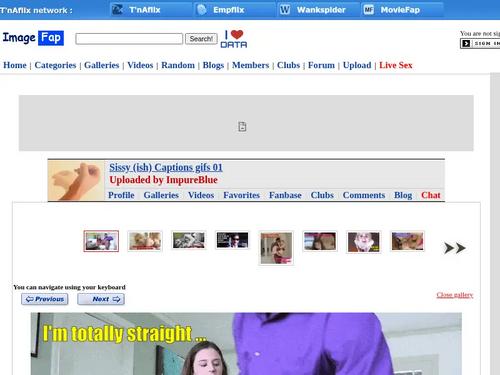Open the red Chat tab
This screenshot has height=375, width=500.
[431, 195]
